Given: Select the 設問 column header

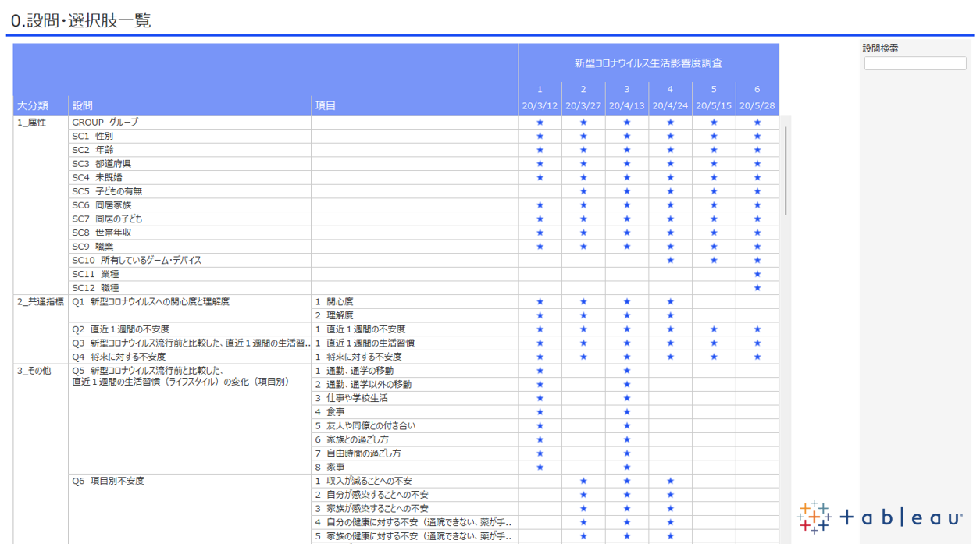Looking at the screenshot, I should [82, 106].
